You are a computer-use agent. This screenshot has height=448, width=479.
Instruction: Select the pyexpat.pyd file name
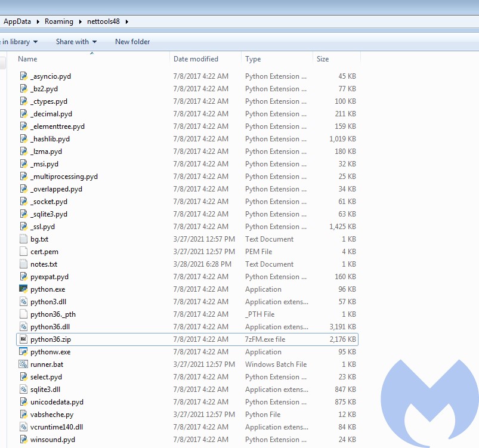[50, 277]
